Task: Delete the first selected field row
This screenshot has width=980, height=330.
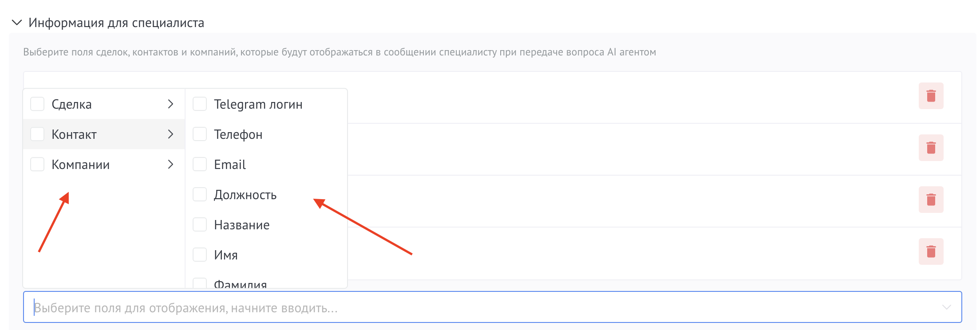Action: tap(931, 95)
